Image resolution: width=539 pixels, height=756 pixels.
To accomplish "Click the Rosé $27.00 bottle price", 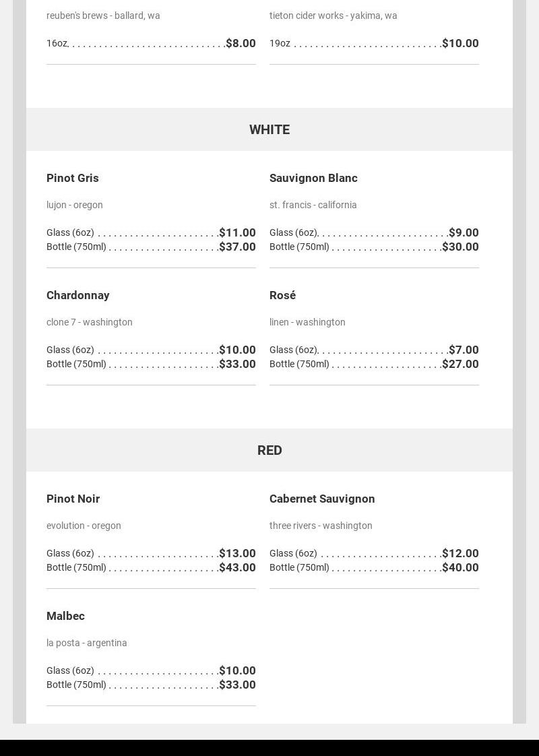I will click(x=460, y=364).
